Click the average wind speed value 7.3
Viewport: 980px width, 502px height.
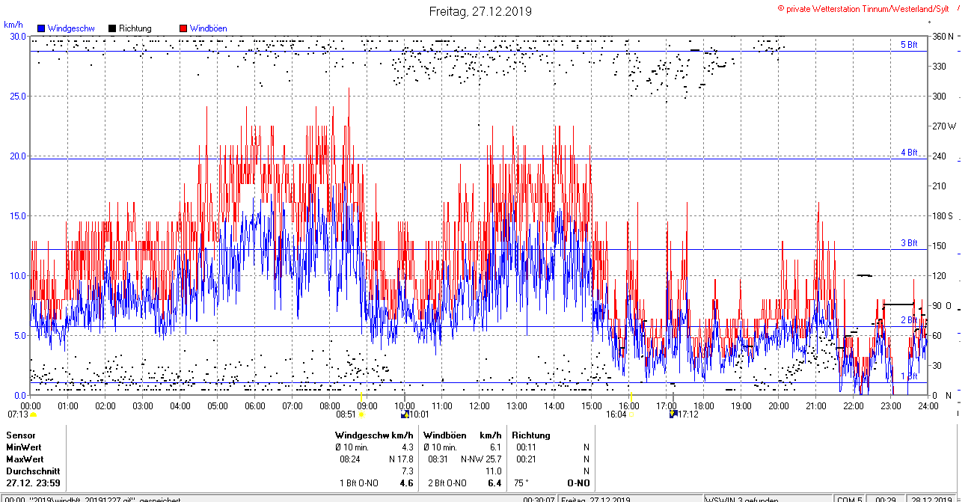[x=408, y=471]
